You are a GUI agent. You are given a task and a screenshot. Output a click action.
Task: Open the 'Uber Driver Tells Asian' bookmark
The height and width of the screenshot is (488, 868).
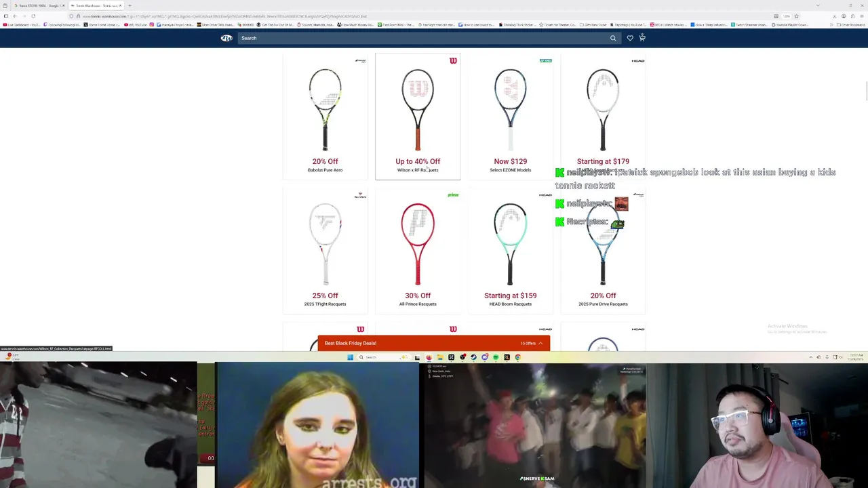[217, 24]
